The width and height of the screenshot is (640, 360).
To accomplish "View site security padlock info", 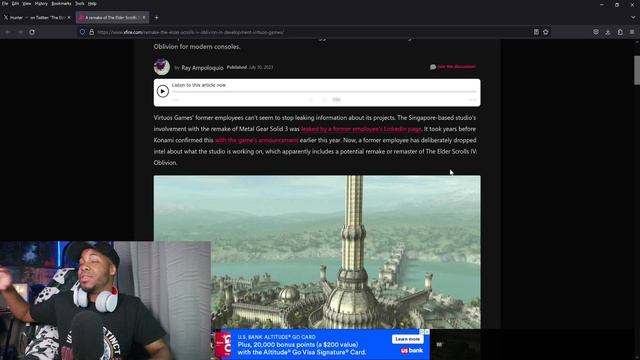I will click(92, 32).
